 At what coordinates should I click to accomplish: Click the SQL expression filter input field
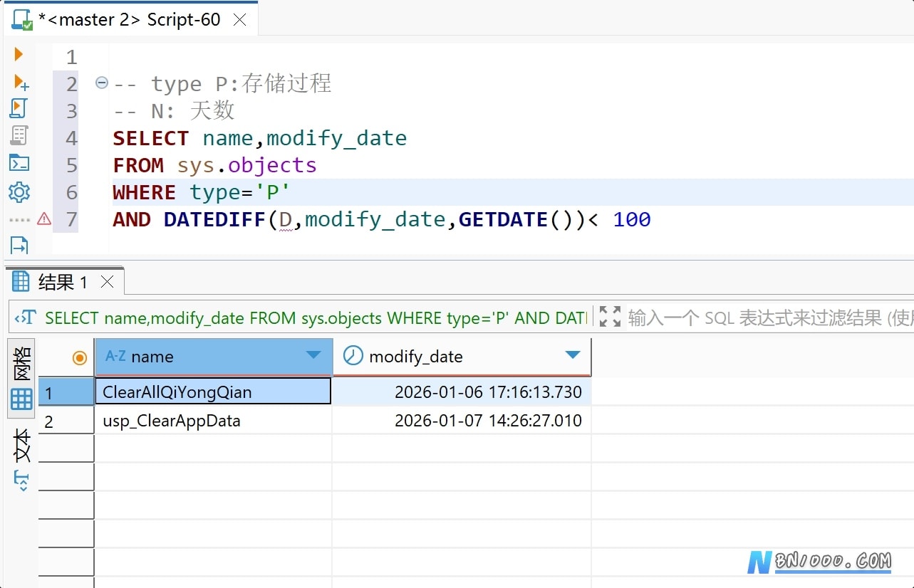point(769,317)
